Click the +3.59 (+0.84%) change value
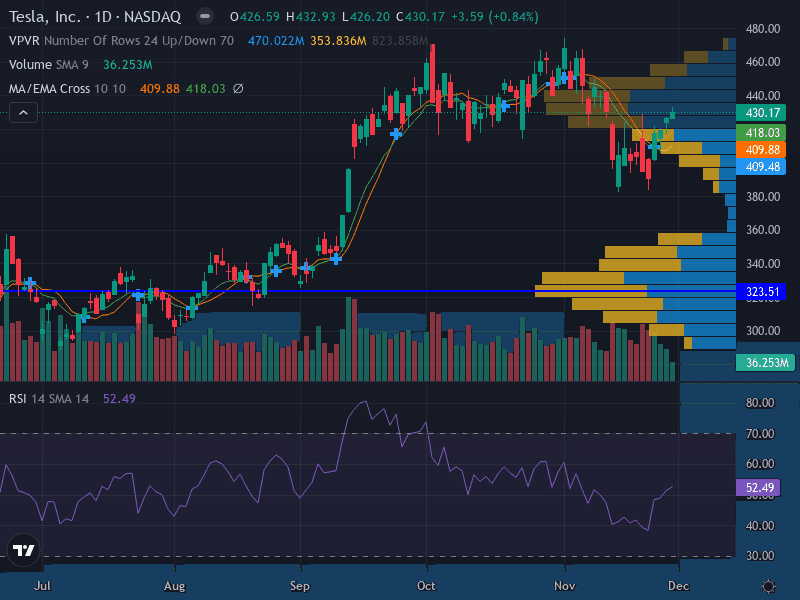This screenshot has width=800, height=600. [x=495, y=17]
